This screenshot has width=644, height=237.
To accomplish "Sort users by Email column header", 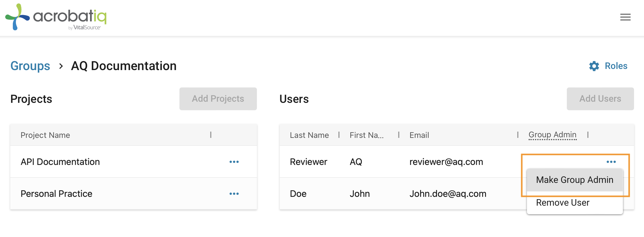I will (x=419, y=135).
